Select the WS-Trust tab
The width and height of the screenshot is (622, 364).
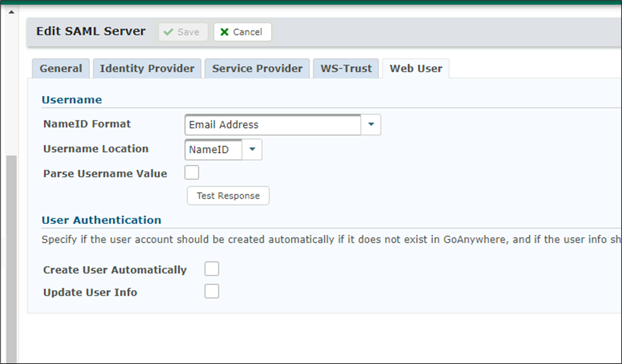[346, 69]
